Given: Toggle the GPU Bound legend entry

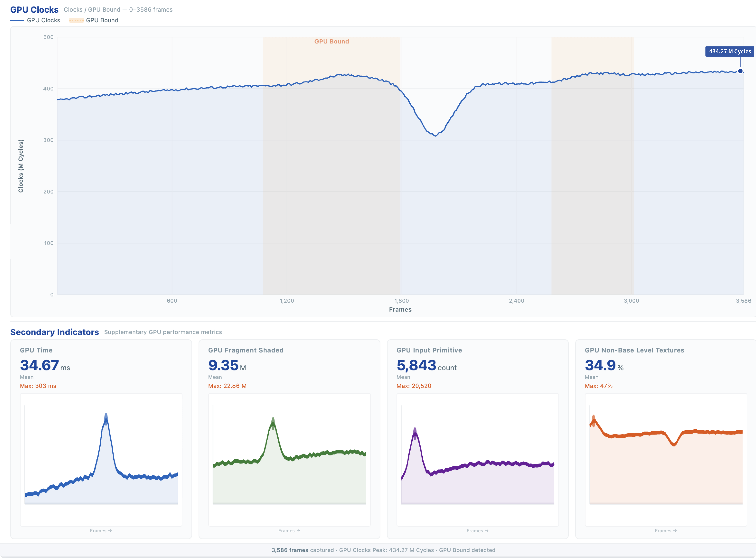Looking at the screenshot, I should click(x=94, y=20).
